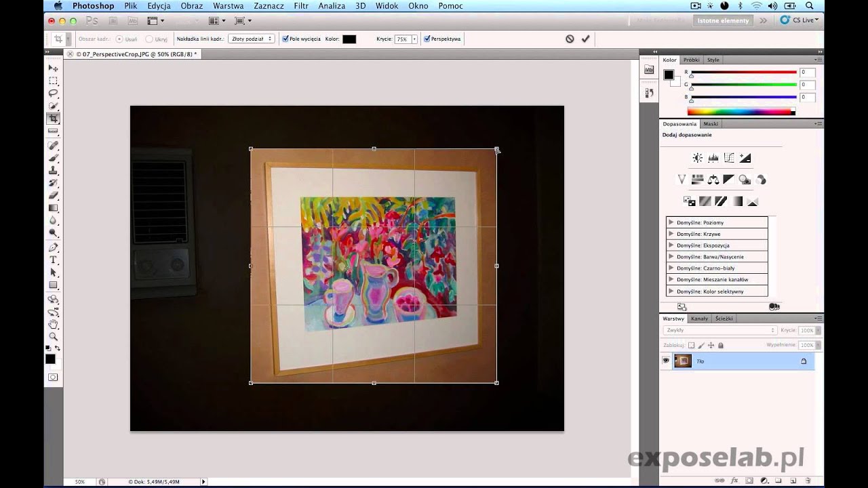Toggle the Pole wycięcia checkbox

tap(285, 39)
